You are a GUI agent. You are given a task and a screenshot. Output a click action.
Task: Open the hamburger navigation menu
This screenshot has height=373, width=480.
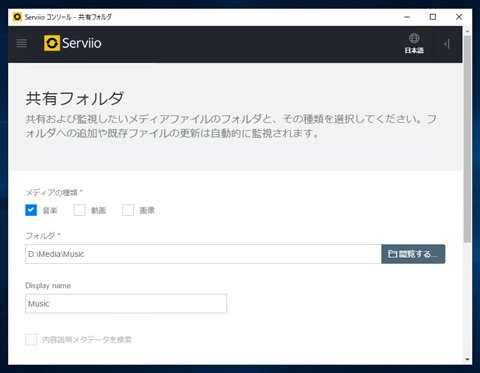tap(22, 43)
